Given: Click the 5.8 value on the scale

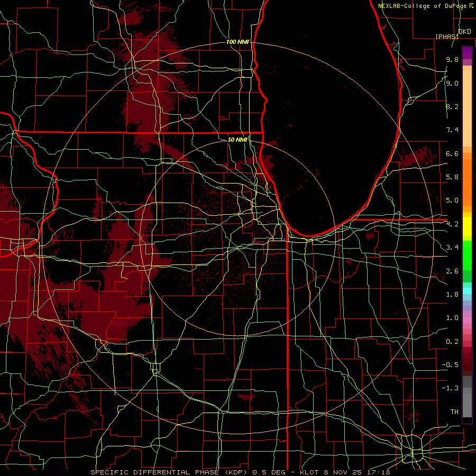Looking at the screenshot, I should (x=452, y=177).
